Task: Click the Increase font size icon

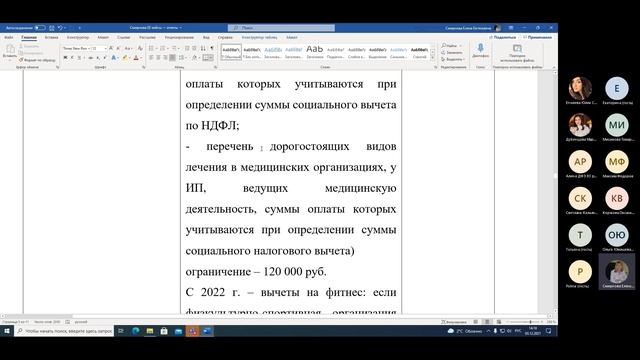Action: coord(111,48)
